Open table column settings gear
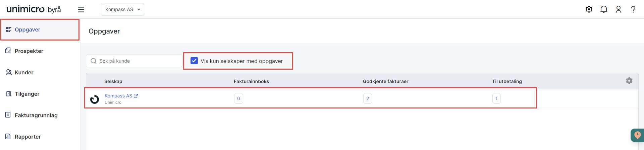 tap(629, 81)
